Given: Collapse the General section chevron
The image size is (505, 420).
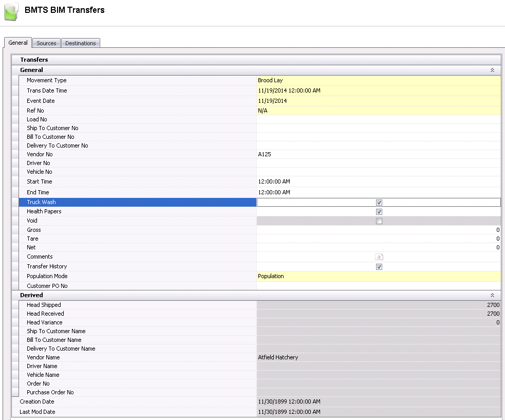Looking at the screenshot, I should click(492, 70).
